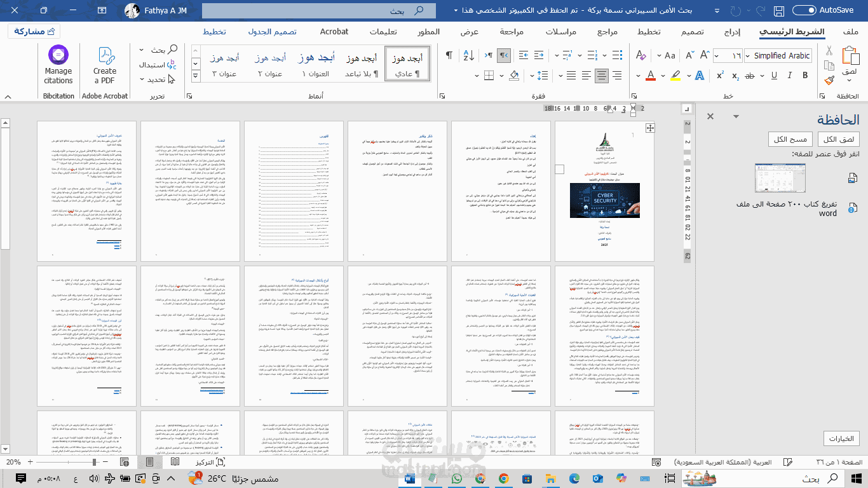
Task: Open the Line Spacing menu
Action: tap(543, 76)
